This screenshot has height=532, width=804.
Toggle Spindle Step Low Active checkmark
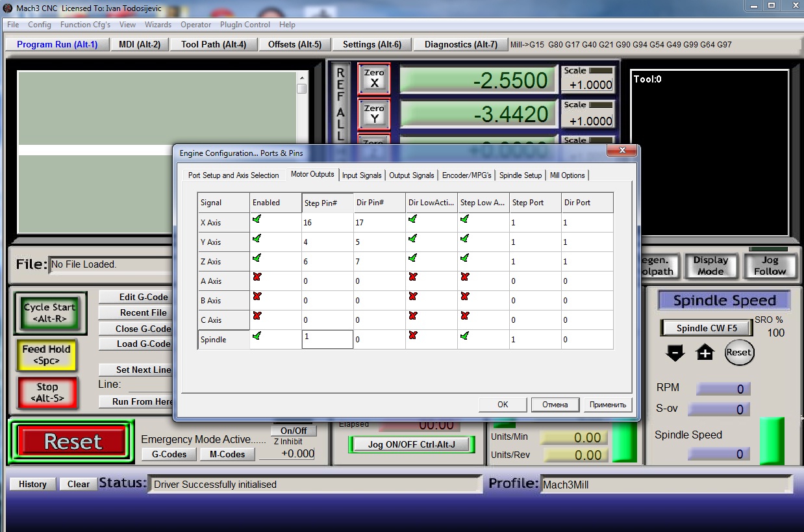pos(464,336)
